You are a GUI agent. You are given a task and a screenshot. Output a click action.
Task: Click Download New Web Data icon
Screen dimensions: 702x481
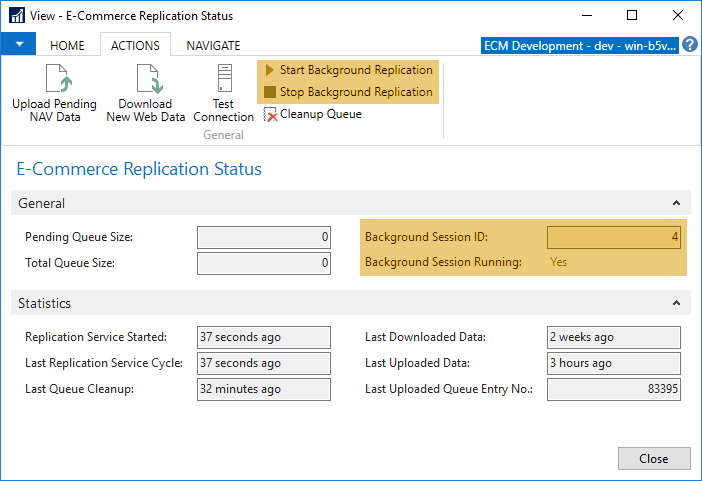tap(146, 80)
